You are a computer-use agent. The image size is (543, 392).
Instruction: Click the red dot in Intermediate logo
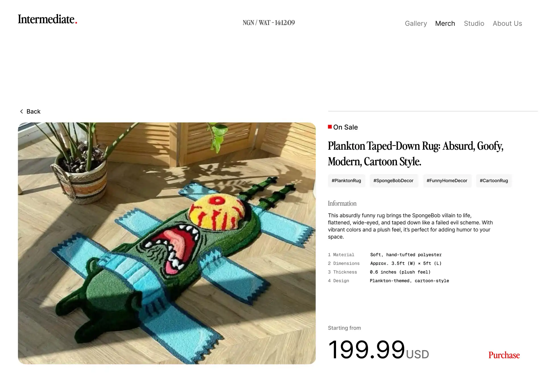tap(76, 22)
